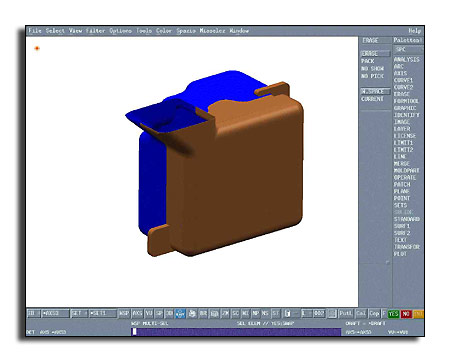Click the NS toolbar button
The width and height of the screenshot is (450, 362).
pos(265,314)
